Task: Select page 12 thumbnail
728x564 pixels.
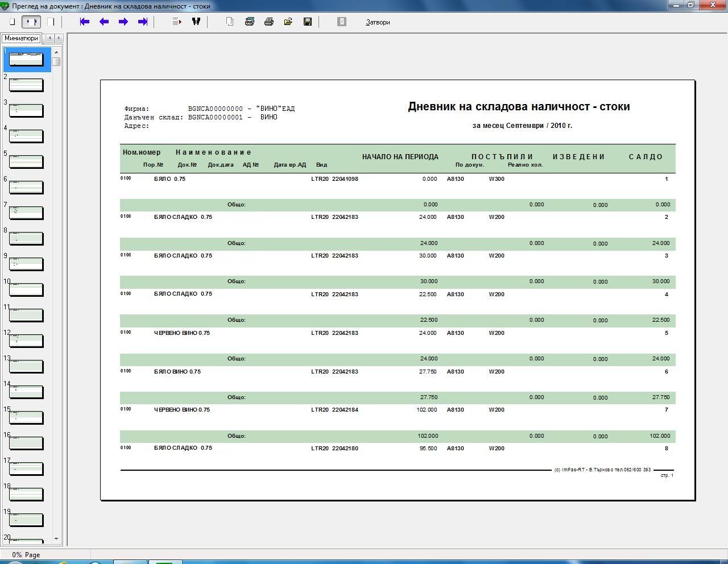Action: pyautogui.click(x=26, y=341)
